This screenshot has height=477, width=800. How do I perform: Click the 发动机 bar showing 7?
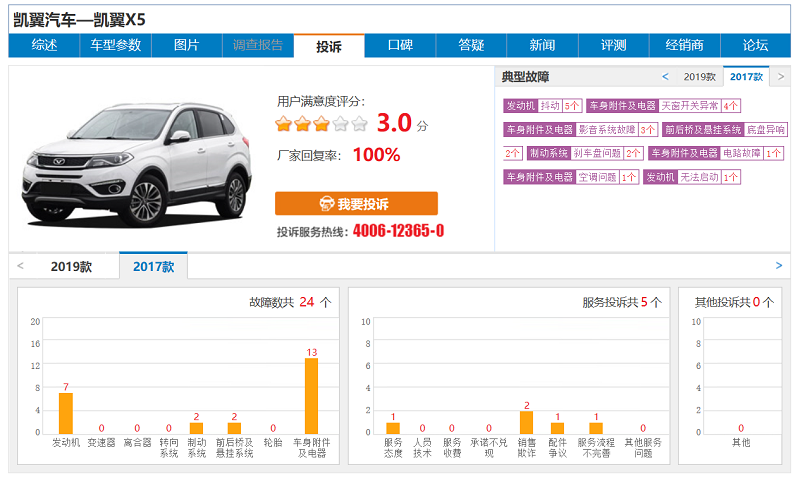click(x=66, y=413)
